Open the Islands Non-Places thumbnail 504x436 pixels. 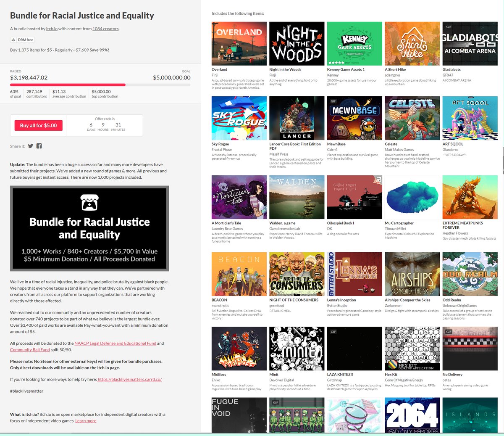(470, 415)
